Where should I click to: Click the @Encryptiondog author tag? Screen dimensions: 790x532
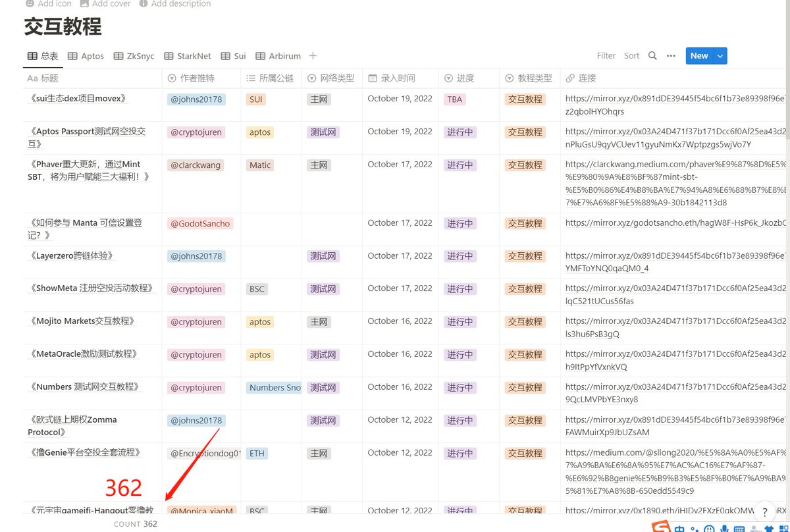tap(204, 454)
